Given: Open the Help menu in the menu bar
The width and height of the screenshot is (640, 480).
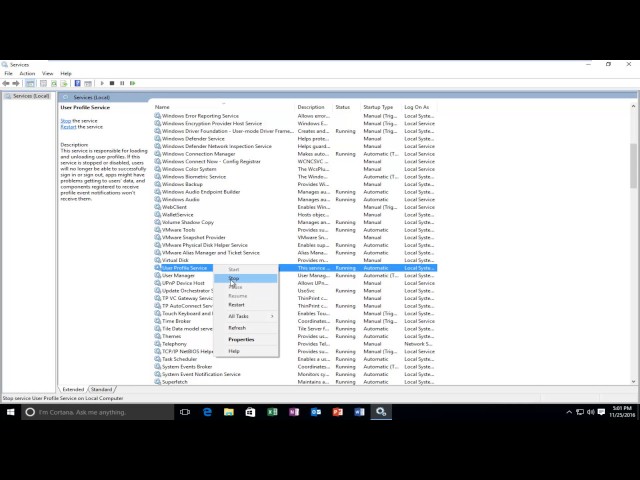Looking at the screenshot, I should point(66,73).
